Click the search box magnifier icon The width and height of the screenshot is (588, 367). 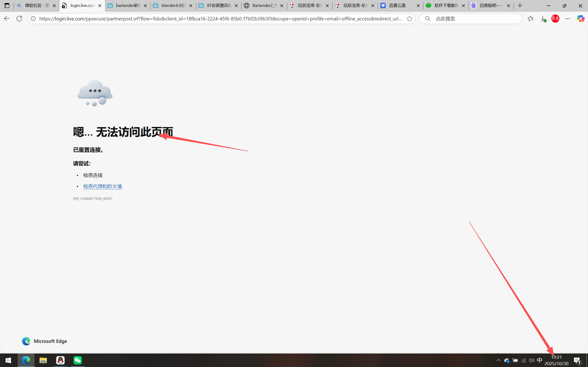pos(428,18)
